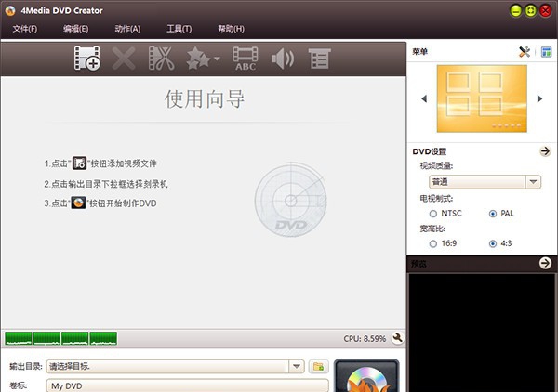Screen dimensions: 558x392
Task: Click the burn DVD flame disc button
Action: coord(367,376)
